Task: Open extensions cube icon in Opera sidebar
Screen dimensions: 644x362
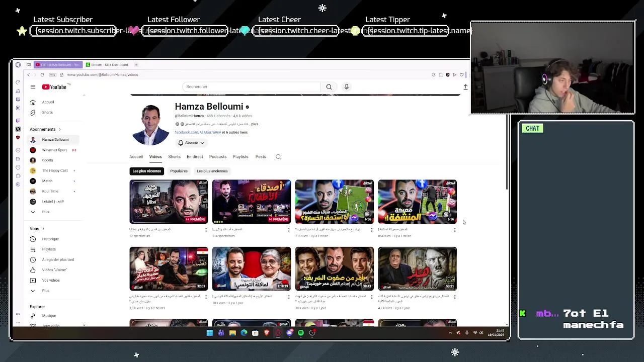Action: (x=18, y=175)
